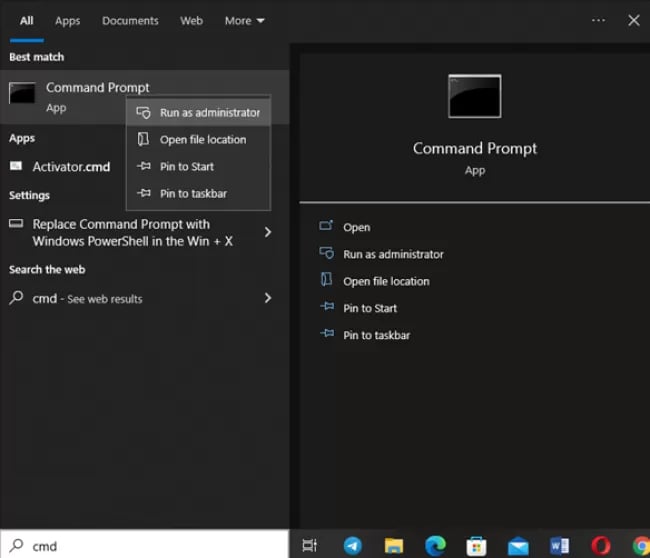The height and width of the screenshot is (558, 650).
Task: Click pin icon beside context Pin to Start
Action: pos(144,166)
